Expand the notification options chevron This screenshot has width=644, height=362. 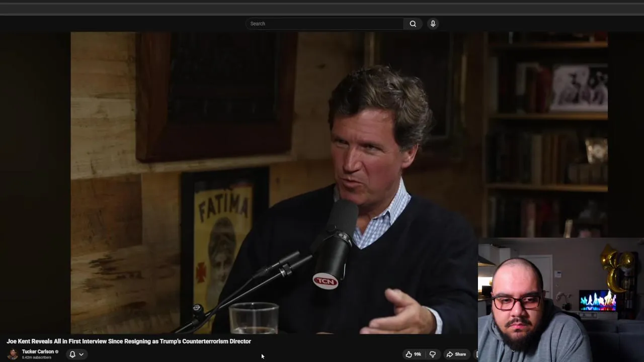[x=81, y=354]
